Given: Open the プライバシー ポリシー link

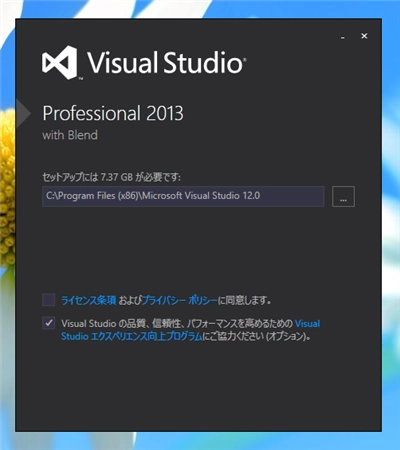Looking at the screenshot, I should [x=179, y=300].
